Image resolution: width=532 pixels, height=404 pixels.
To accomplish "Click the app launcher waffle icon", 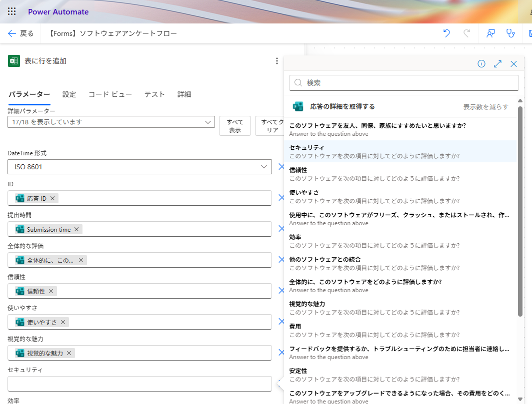I will 11,11.
